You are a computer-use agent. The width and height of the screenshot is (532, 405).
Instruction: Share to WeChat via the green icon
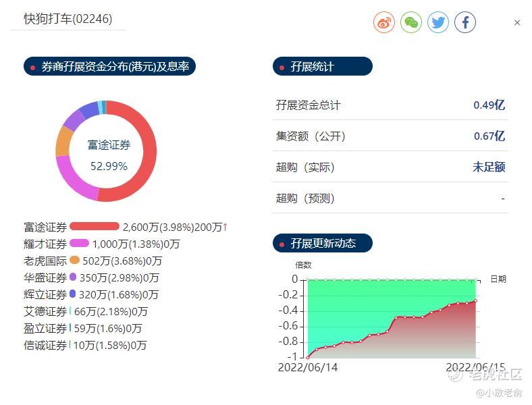[411, 22]
